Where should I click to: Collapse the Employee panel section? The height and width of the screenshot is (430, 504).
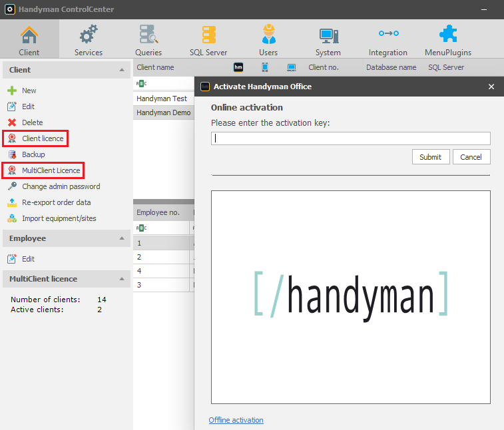(x=122, y=238)
